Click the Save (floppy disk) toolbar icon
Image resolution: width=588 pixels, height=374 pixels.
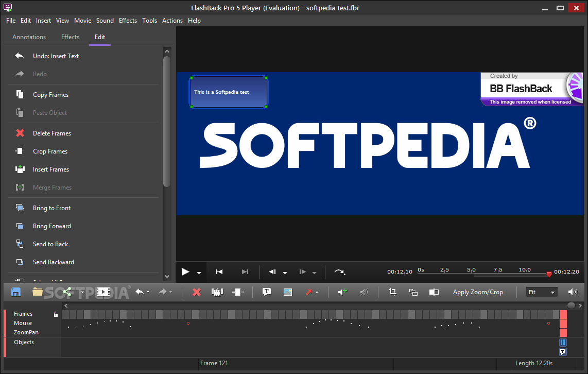(16, 292)
